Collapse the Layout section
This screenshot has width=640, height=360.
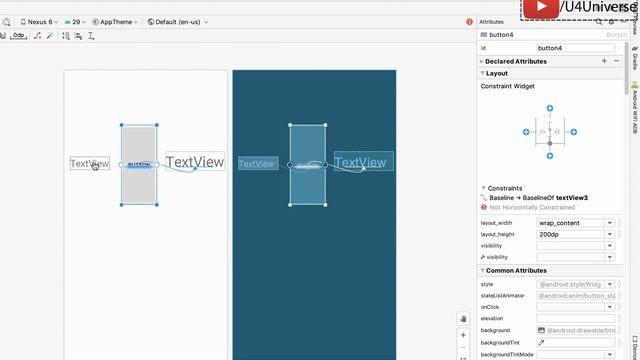click(482, 73)
